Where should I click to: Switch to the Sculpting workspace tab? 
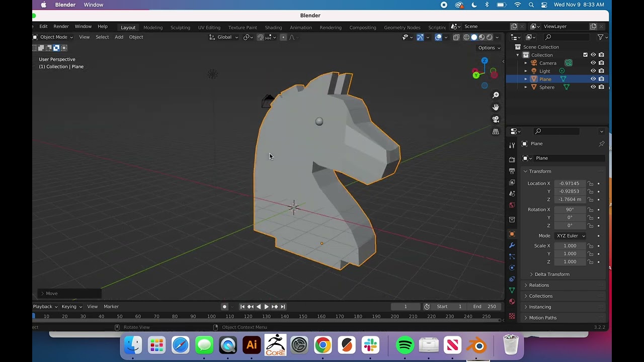pyautogui.click(x=180, y=27)
